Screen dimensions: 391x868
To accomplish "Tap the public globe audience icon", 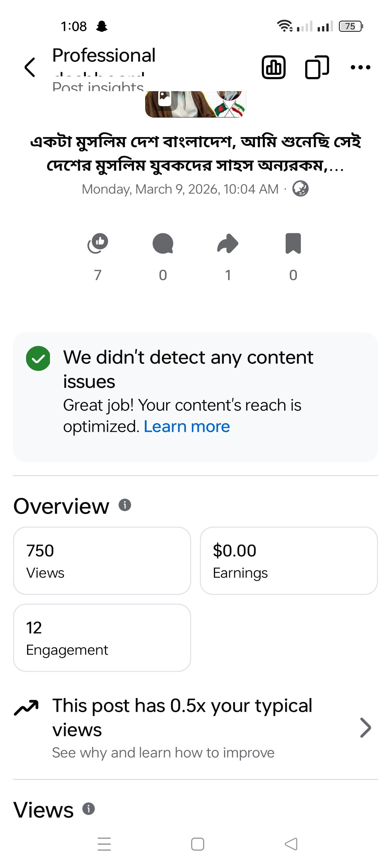I will pyautogui.click(x=300, y=189).
